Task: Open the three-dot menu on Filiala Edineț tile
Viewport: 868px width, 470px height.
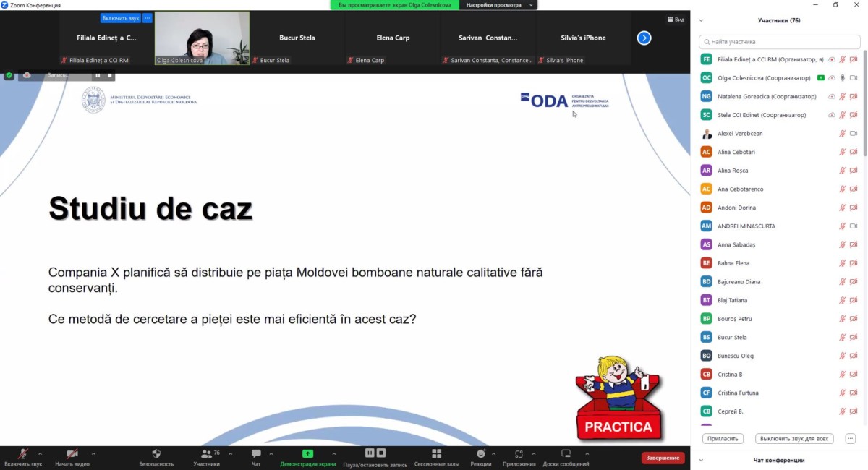Action: coord(148,18)
